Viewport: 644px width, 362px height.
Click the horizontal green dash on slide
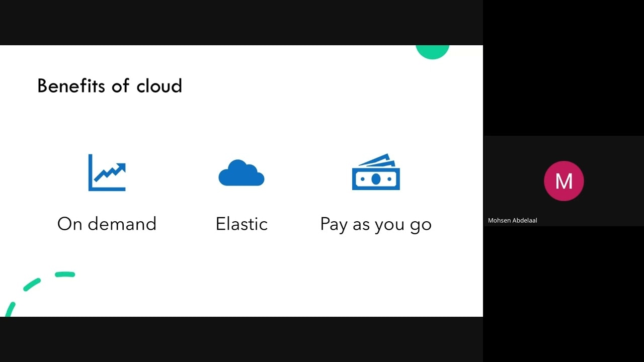65,275
